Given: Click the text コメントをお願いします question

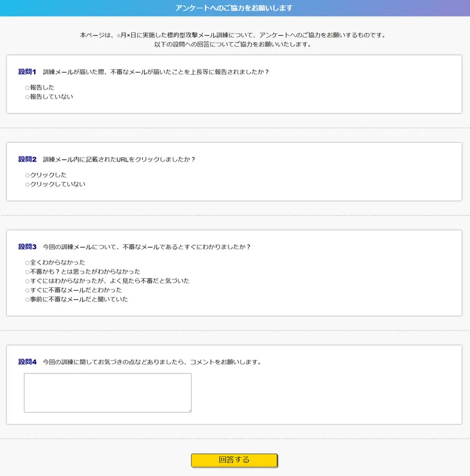Looking at the screenshot, I should click(x=152, y=362).
